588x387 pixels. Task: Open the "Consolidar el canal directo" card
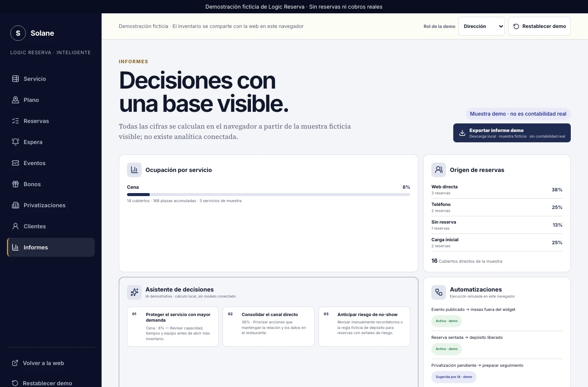pyautogui.click(x=269, y=326)
